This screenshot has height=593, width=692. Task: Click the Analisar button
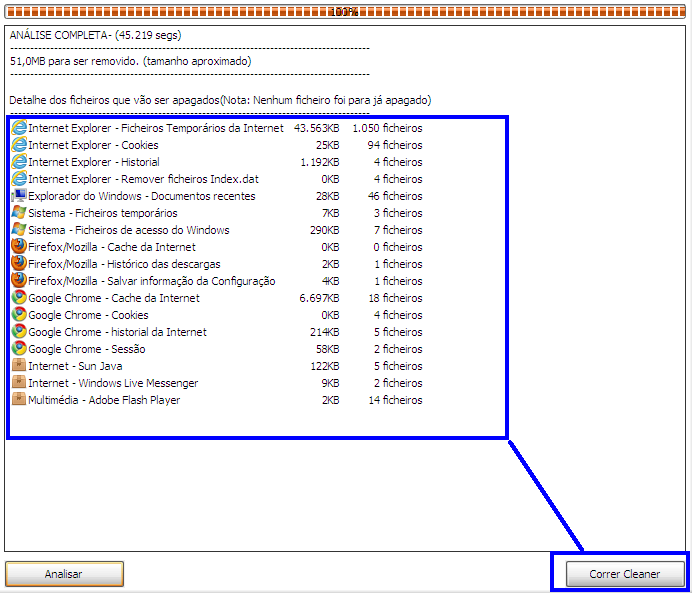(x=64, y=574)
